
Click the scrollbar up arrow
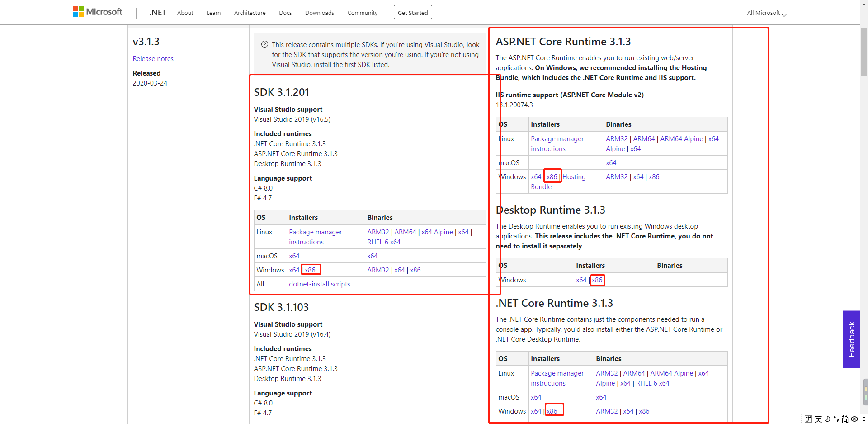click(864, 4)
